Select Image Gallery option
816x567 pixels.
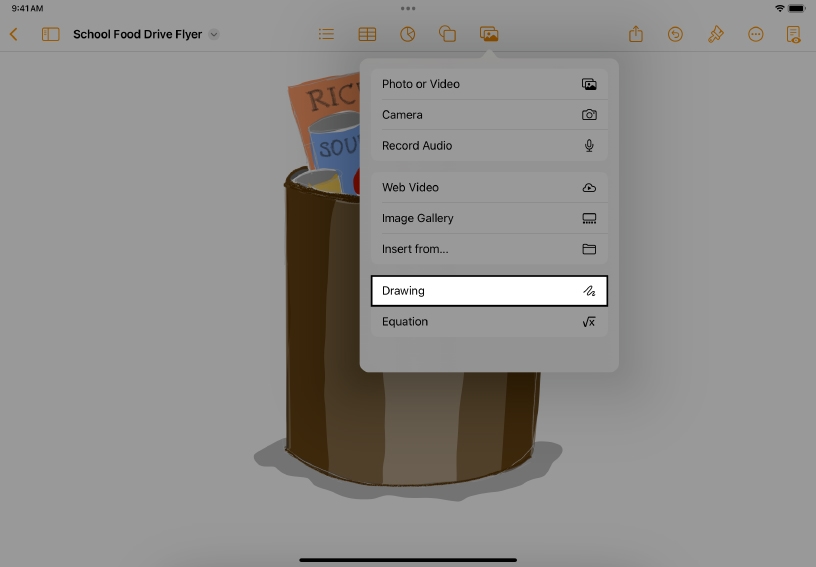pyautogui.click(x=489, y=218)
